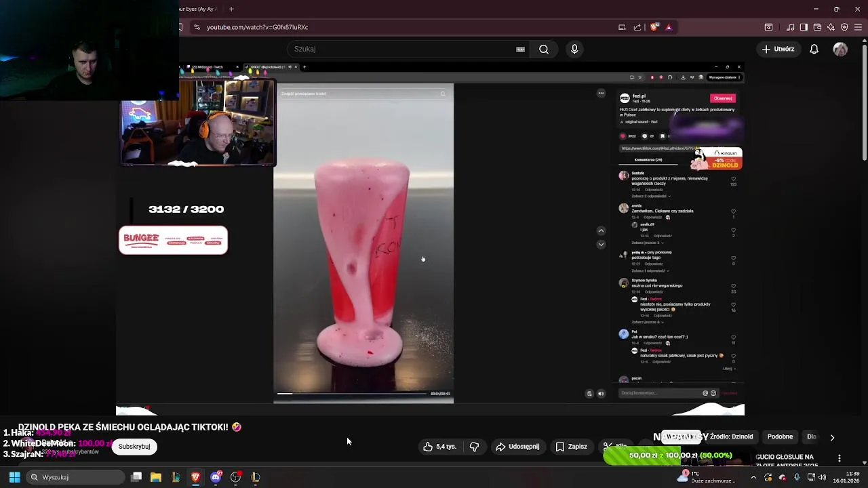This screenshot has height=488, width=868.
Task: Click the Udostępnij share button
Action: [x=517, y=447]
